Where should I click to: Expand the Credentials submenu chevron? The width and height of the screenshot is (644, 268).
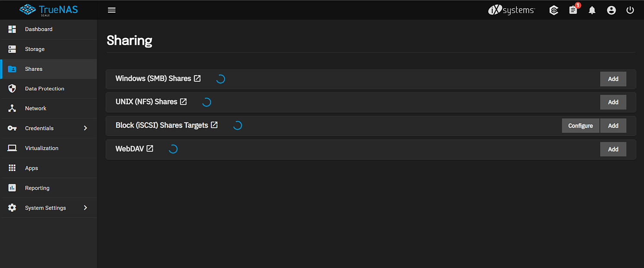85,128
